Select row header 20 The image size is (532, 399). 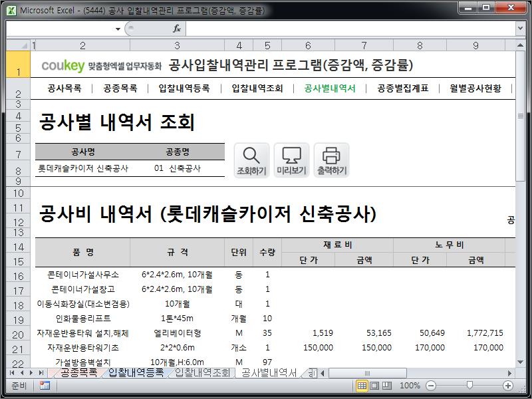point(19,334)
